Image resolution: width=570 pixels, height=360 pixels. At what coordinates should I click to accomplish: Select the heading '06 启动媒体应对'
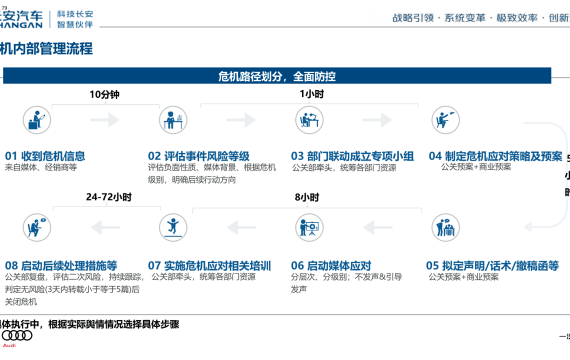(331, 265)
